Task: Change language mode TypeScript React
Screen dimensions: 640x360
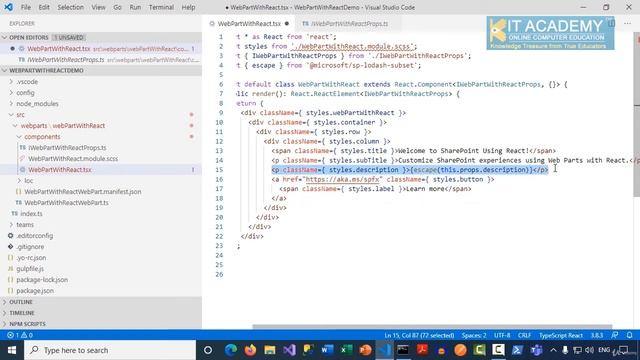Action: coord(561,335)
